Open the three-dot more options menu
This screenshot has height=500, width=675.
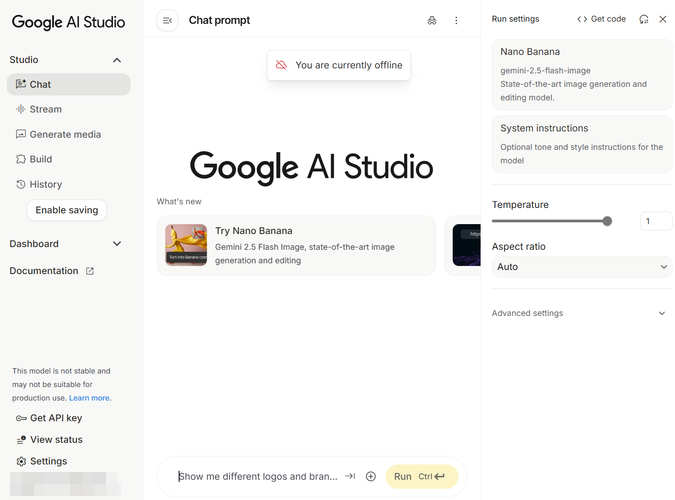pyautogui.click(x=457, y=20)
